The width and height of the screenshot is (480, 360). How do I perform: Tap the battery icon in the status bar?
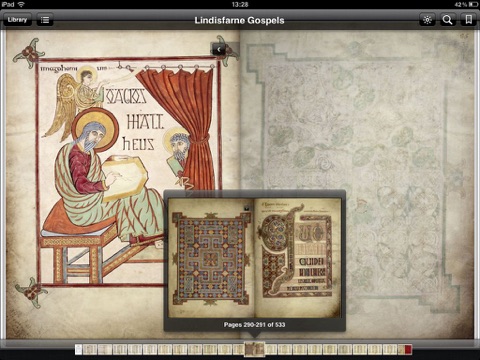point(473,4)
